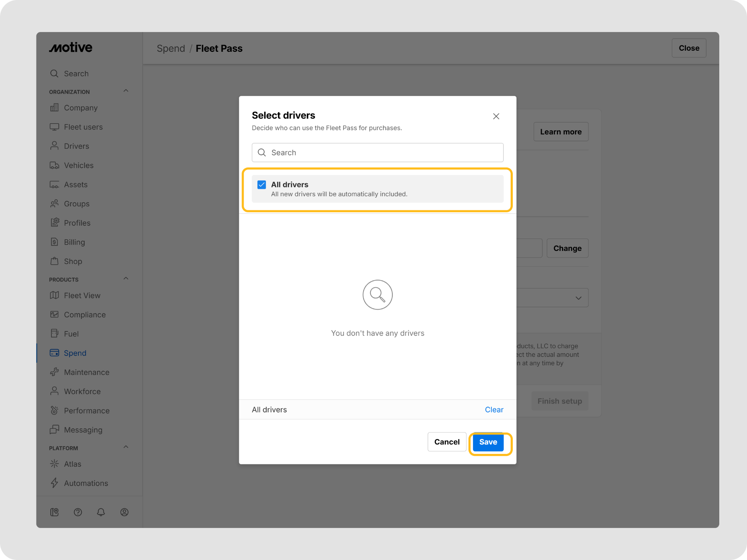The width and height of the screenshot is (747, 560).
Task: Click the Groups sidebar icon
Action: click(54, 204)
